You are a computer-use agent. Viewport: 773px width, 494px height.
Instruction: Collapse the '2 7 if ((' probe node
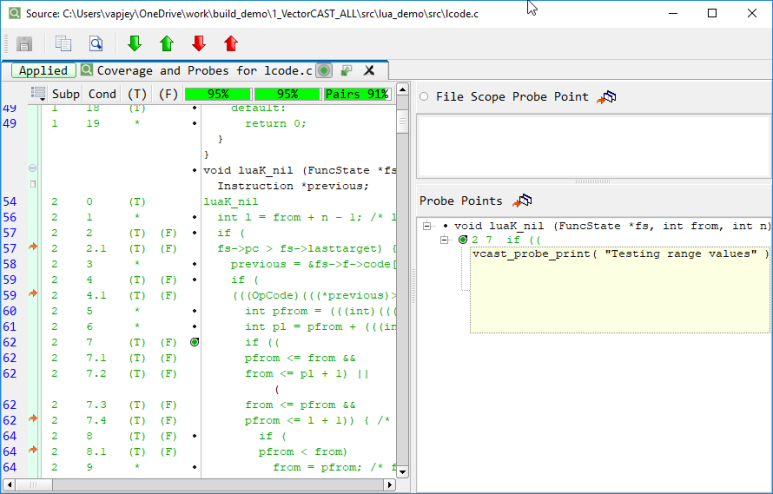tap(446, 240)
